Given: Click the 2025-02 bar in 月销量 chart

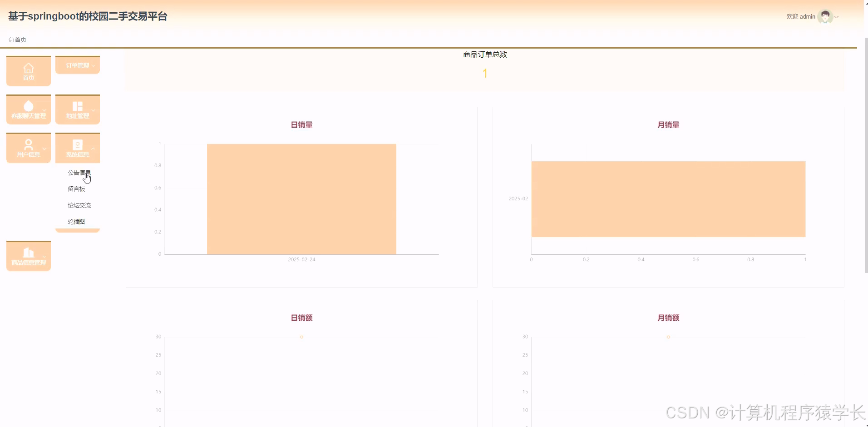Looking at the screenshot, I should [x=668, y=199].
